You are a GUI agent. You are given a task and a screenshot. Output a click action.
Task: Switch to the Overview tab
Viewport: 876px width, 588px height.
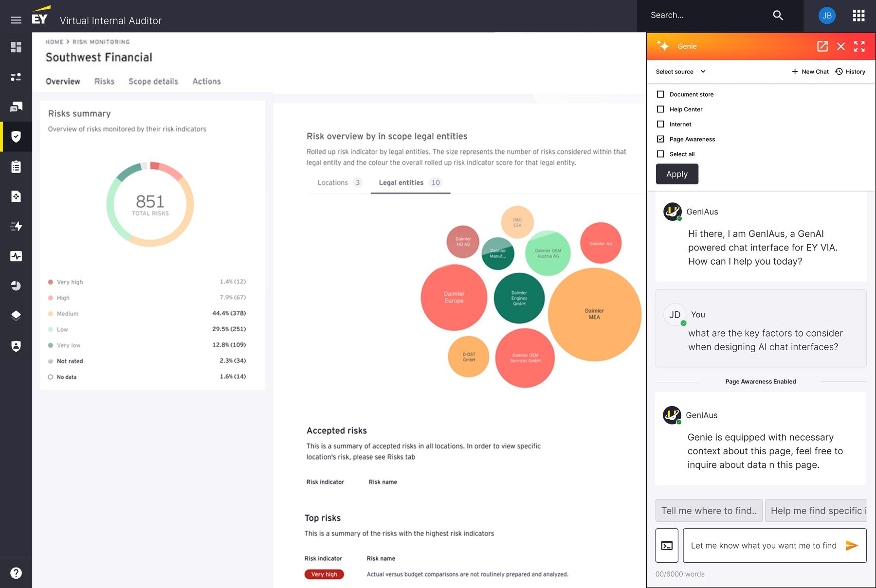(63, 81)
